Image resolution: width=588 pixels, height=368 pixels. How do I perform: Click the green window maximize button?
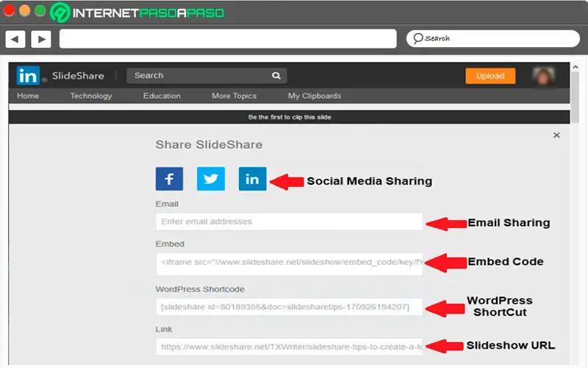point(40,10)
